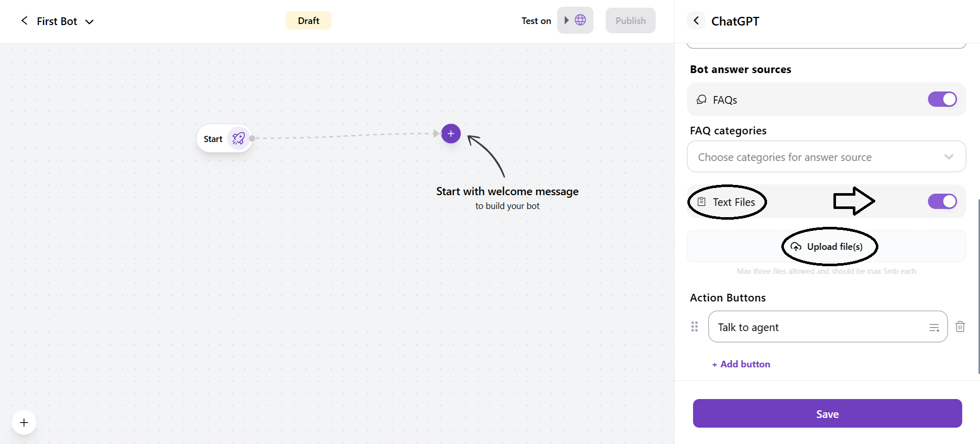Click Upload file(s) button
Viewport: 980px width, 444px height.
coord(827,247)
